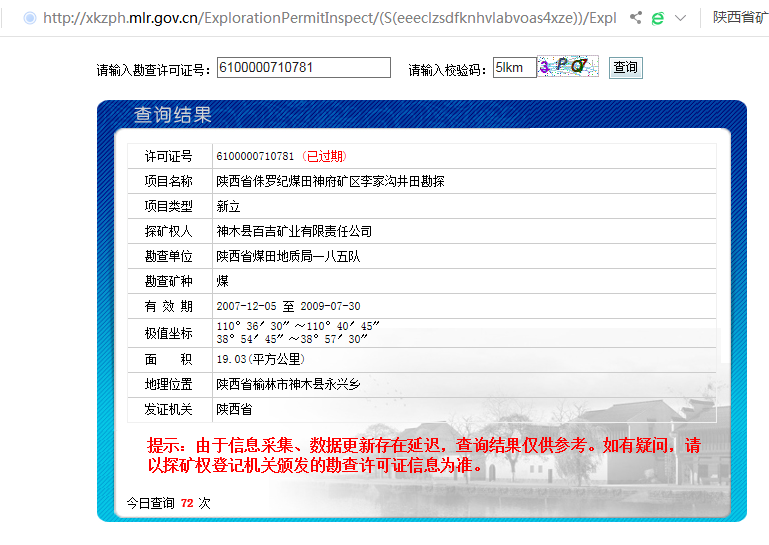The width and height of the screenshot is (769, 545).
Task: Click the site info icon before the URL
Action: coord(29,18)
